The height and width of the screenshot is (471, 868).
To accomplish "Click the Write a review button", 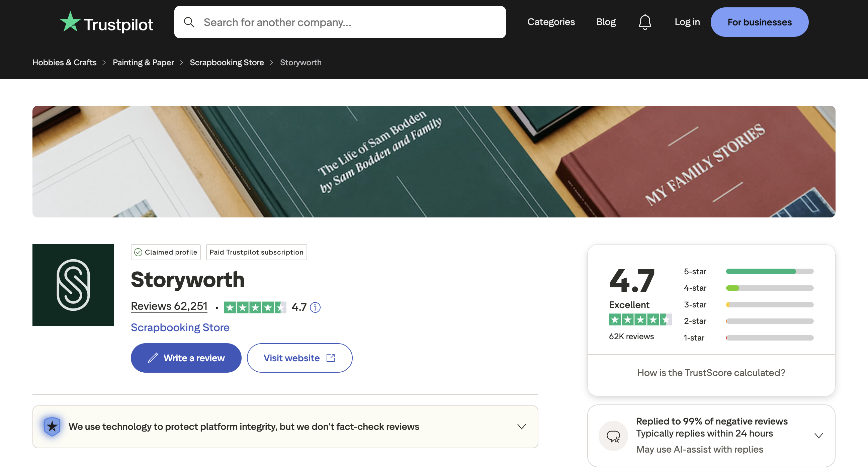I will click(186, 358).
